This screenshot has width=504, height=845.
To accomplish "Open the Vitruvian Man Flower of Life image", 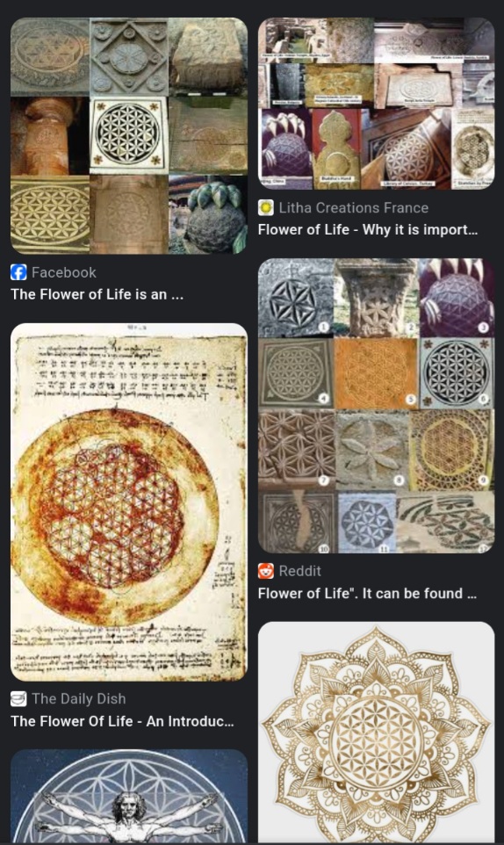I will pyautogui.click(x=129, y=797).
